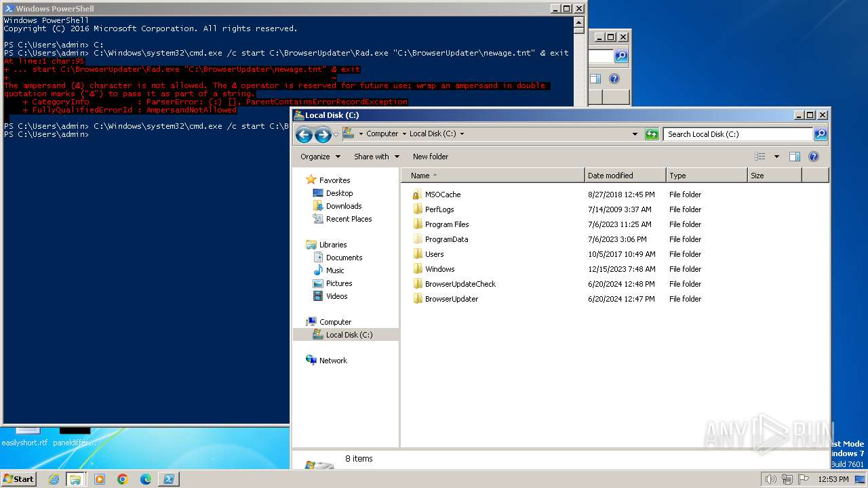
Task: Click the change view icon
Action: click(x=760, y=157)
